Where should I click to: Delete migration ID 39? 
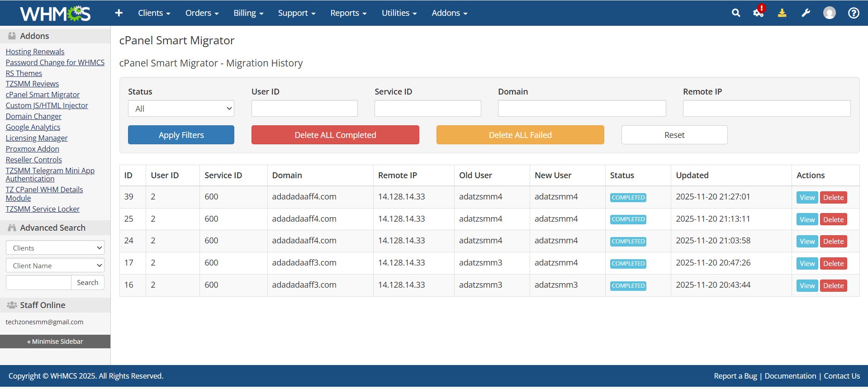click(833, 198)
